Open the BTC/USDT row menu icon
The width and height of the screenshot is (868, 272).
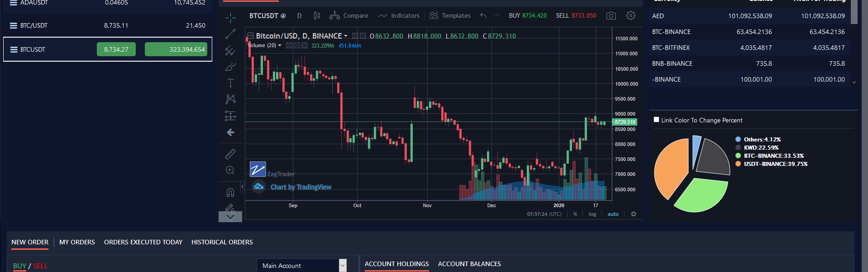pyautogui.click(x=14, y=26)
